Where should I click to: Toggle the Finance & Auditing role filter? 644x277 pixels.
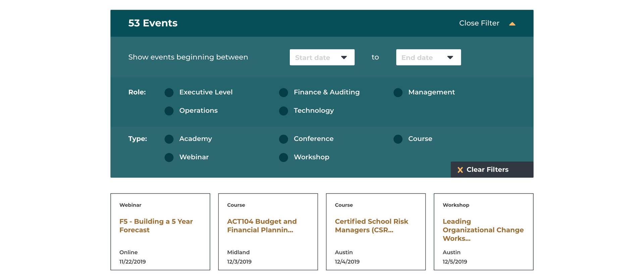pos(283,93)
